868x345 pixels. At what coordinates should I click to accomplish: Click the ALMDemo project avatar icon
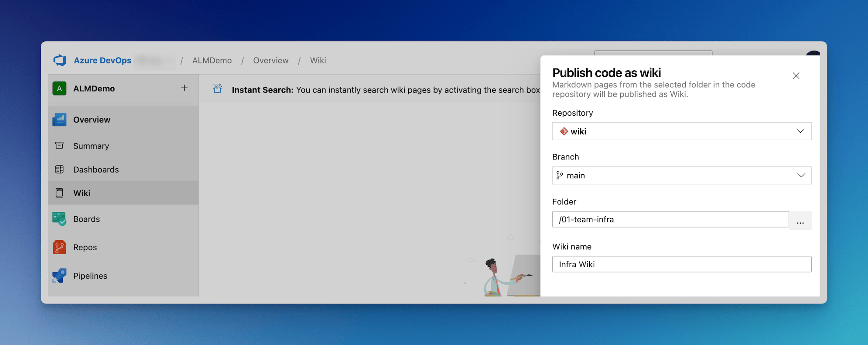pyautogui.click(x=59, y=88)
